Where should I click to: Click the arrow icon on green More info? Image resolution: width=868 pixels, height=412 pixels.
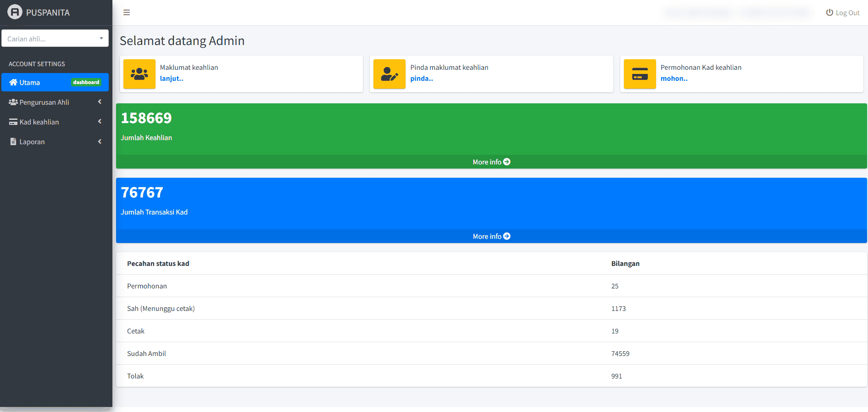(x=507, y=162)
